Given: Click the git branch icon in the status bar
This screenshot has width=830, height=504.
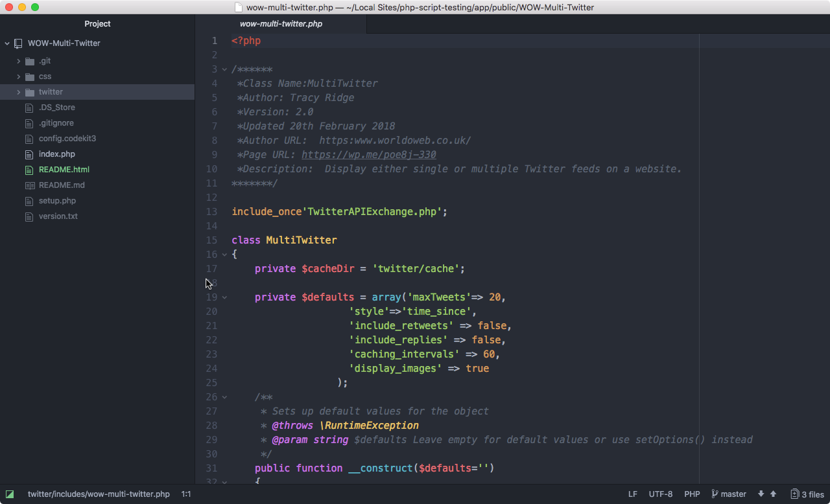Looking at the screenshot, I should (715, 494).
